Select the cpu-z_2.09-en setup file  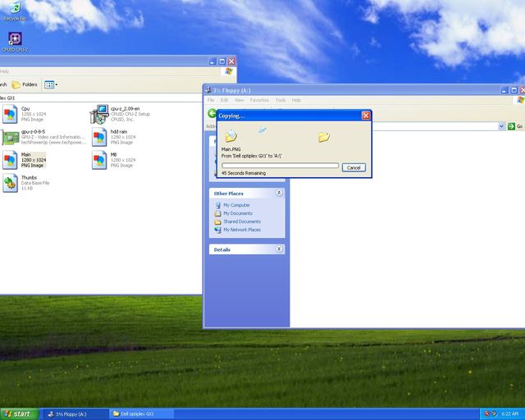[121, 114]
